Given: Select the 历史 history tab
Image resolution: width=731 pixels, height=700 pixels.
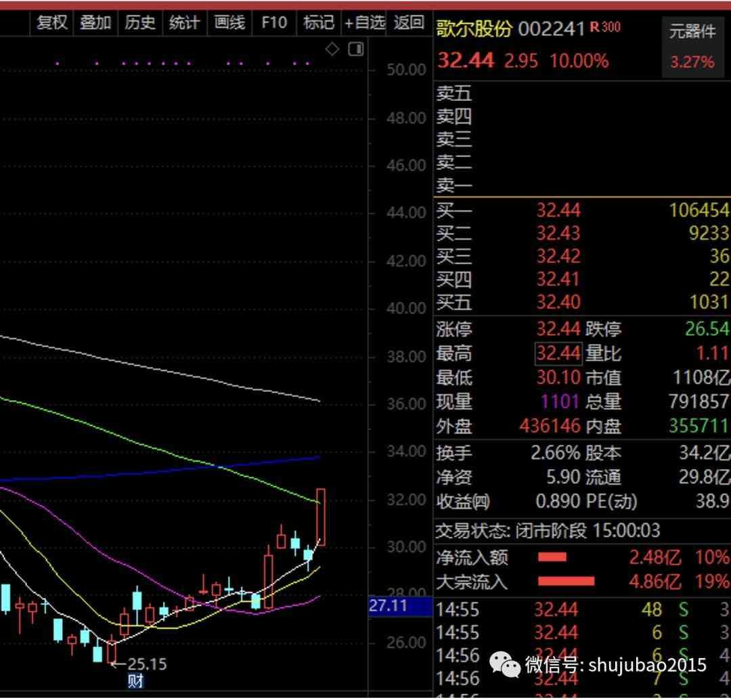Looking at the screenshot, I should (x=140, y=23).
